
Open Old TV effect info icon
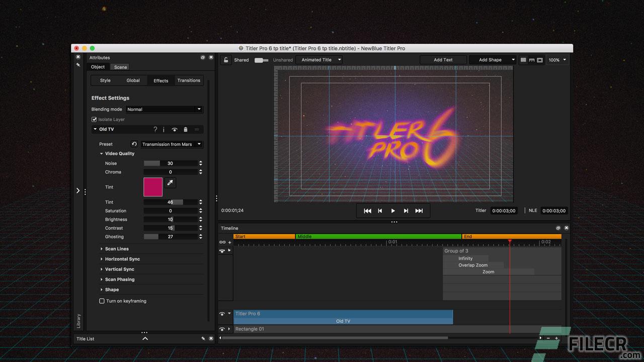(x=164, y=130)
